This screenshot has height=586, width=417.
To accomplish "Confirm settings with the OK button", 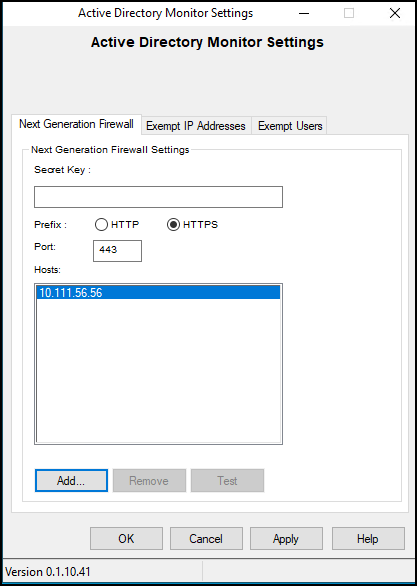I will 126,539.
